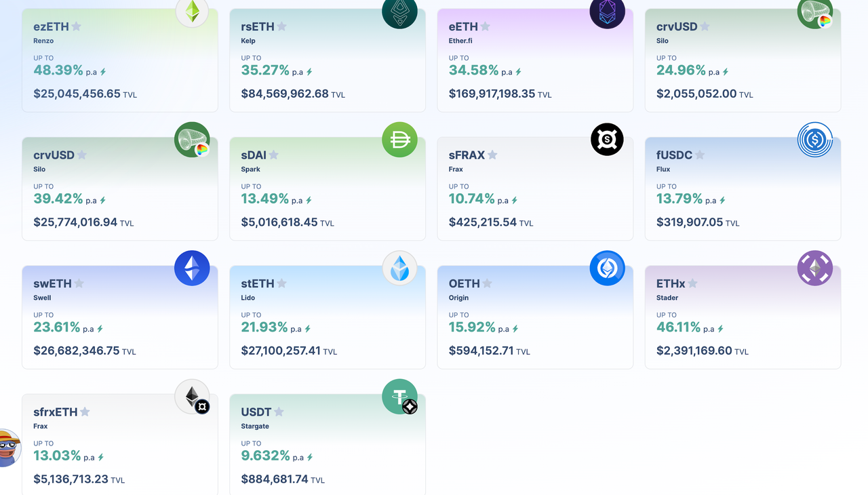Click the 21.93% yield figure

pos(264,327)
